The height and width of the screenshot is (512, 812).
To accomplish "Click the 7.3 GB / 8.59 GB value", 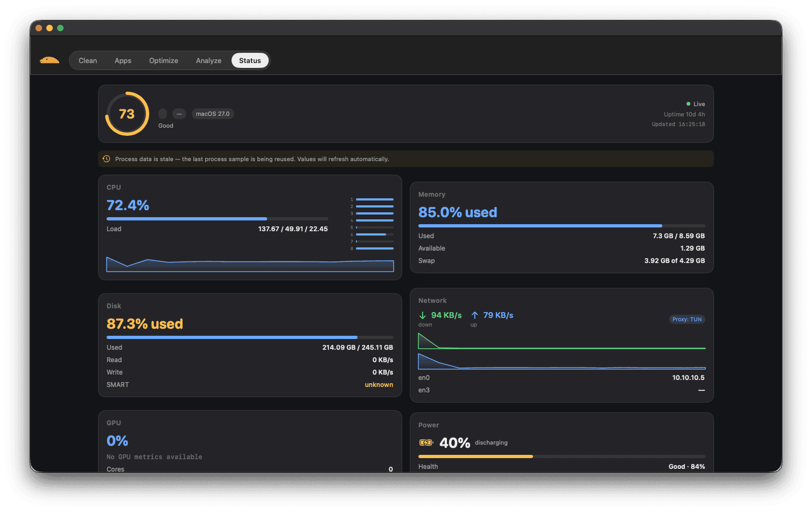I will [x=678, y=236].
